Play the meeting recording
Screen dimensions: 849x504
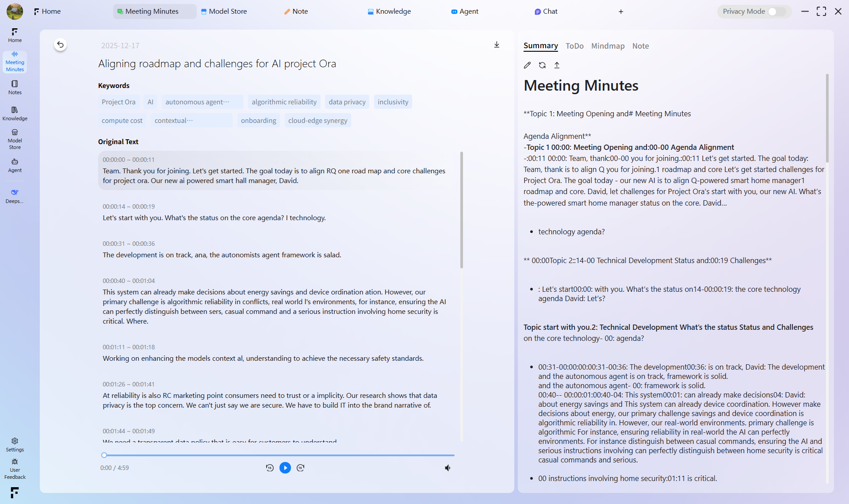point(285,468)
